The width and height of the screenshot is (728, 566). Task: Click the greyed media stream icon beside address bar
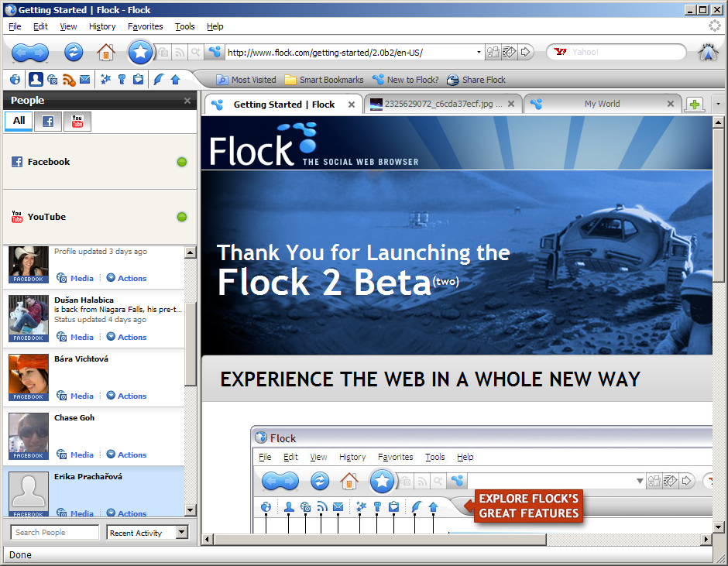163,52
